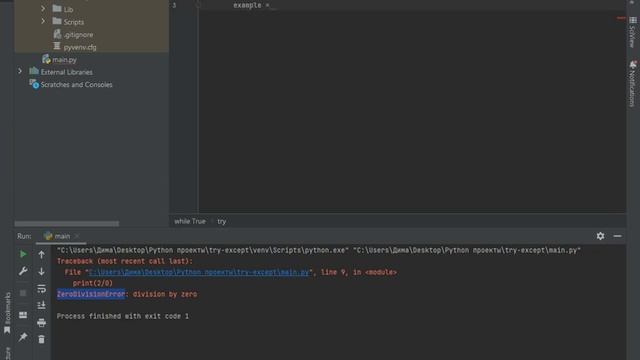Click 'Traceback (most recent call last)' line
This screenshot has height=360, width=640.
point(124,261)
